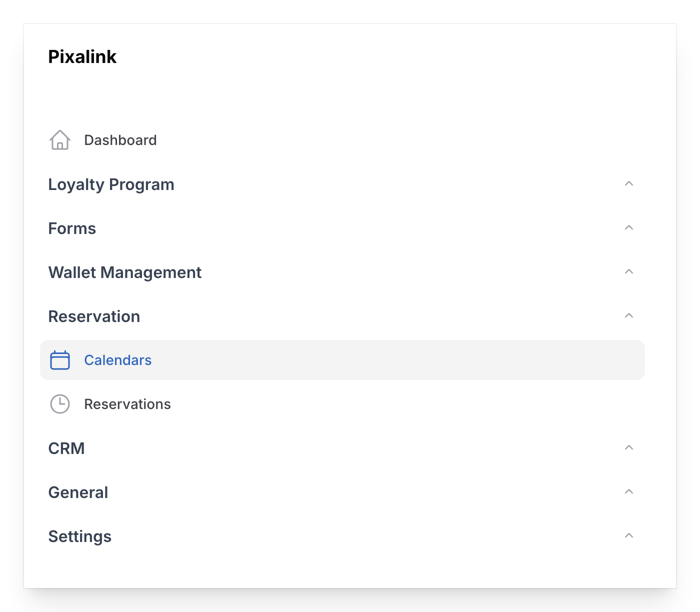Screen dimensions: 700x612
Task: Click the Pixalink logo text
Action: coord(82,56)
